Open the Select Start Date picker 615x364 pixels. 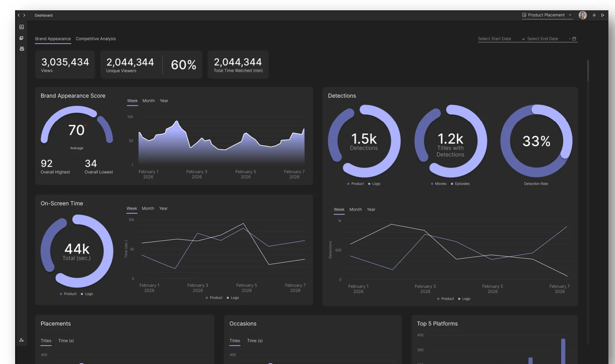coord(494,39)
